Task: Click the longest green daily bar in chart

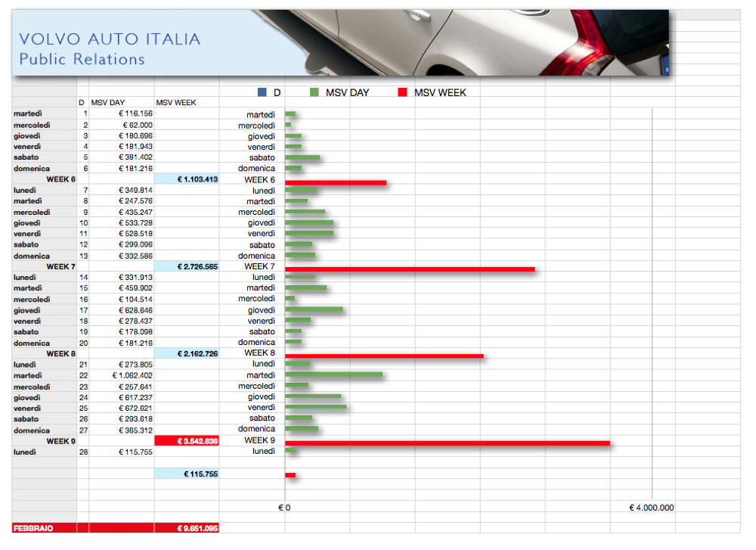Action: [333, 375]
